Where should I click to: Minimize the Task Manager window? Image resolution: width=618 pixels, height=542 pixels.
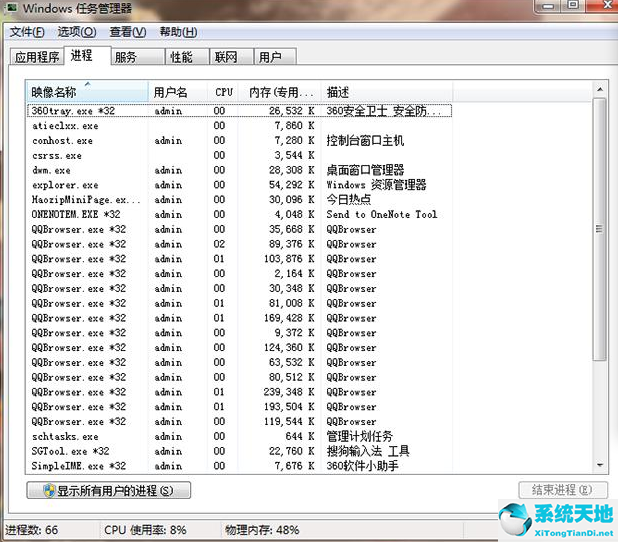[548, 6]
